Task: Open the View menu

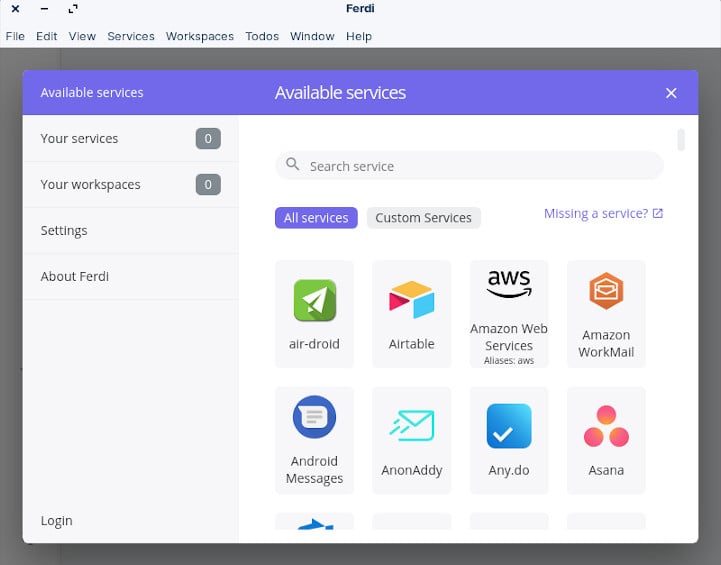Action: (82, 36)
